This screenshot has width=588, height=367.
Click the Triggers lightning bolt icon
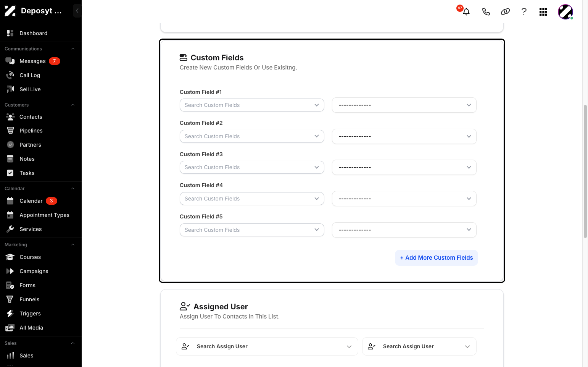click(10, 314)
